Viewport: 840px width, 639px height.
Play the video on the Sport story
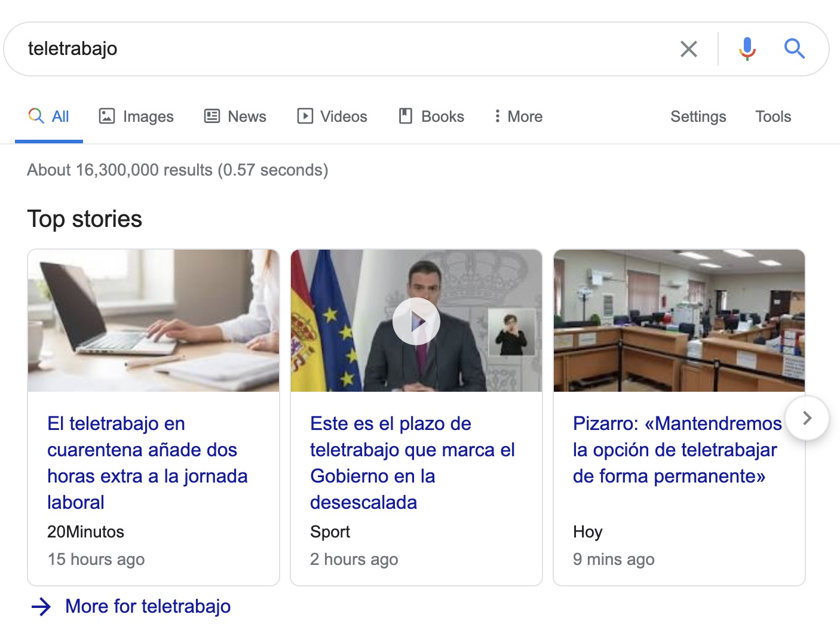pyautogui.click(x=416, y=321)
